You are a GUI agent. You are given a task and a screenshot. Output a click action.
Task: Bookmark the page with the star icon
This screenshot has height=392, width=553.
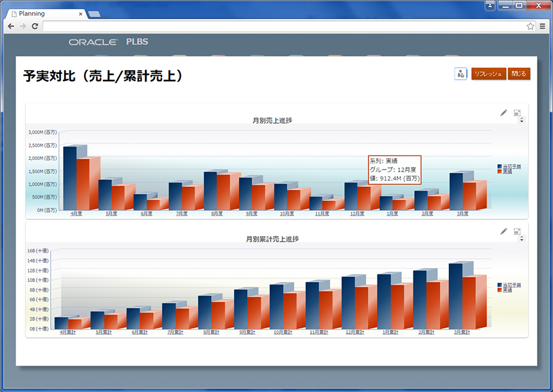pos(530,26)
